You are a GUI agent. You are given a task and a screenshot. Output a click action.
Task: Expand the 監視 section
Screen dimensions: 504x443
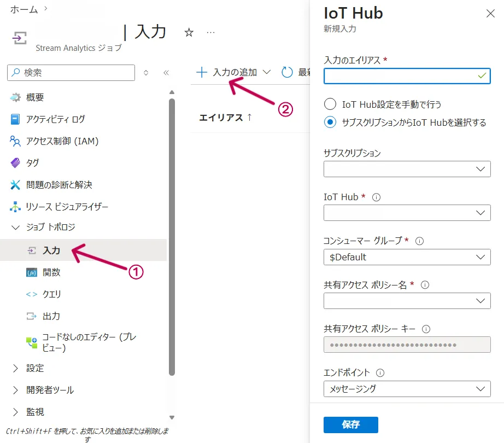(15, 412)
